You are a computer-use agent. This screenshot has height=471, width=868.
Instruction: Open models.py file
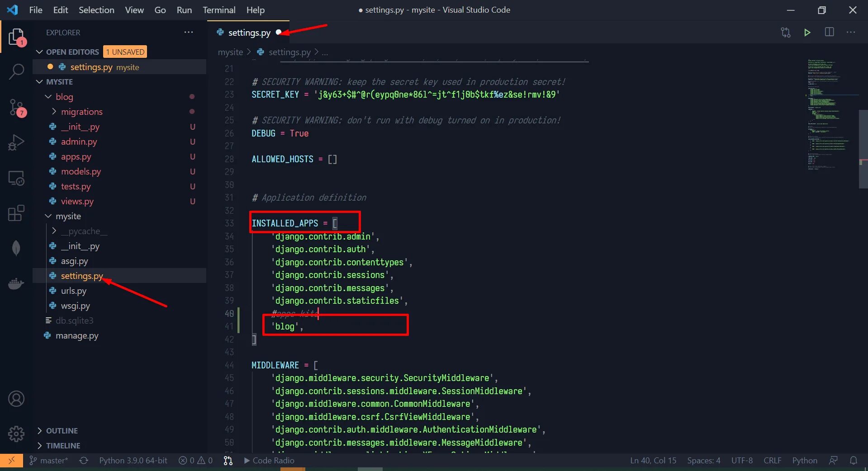119,171
